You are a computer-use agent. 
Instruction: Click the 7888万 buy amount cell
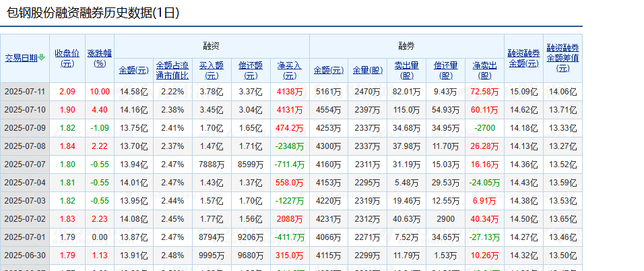click(x=212, y=164)
